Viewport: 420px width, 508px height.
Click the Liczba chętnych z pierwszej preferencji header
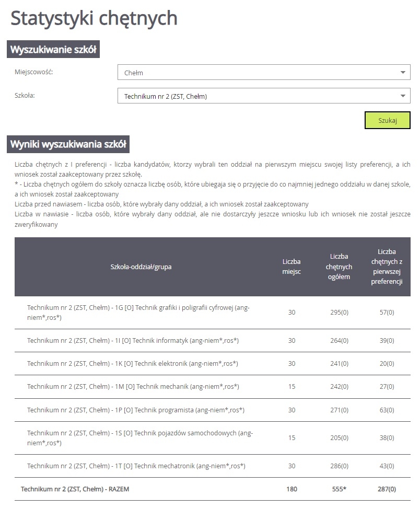point(387,267)
